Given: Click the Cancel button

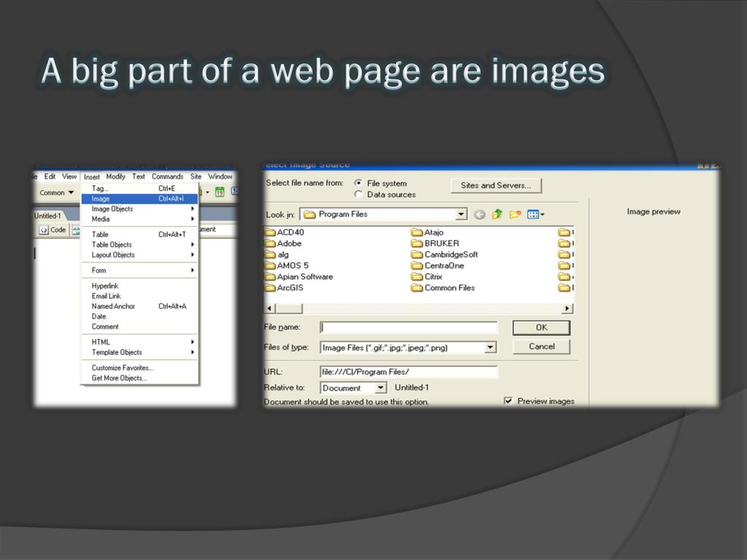Looking at the screenshot, I should pyautogui.click(x=541, y=346).
